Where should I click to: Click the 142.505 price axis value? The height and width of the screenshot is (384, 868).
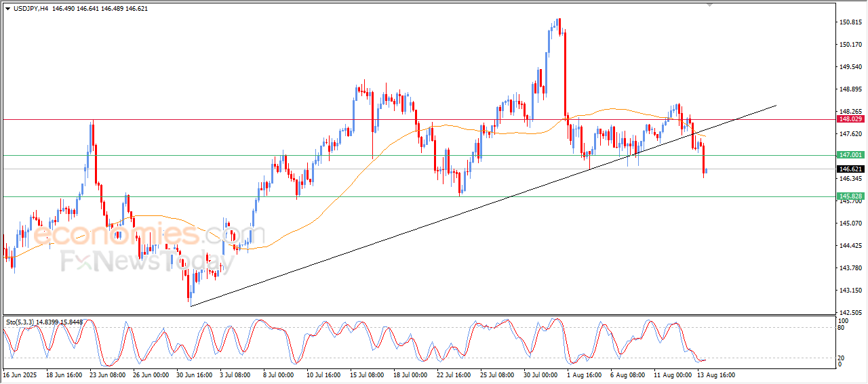(x=850, y=313)
